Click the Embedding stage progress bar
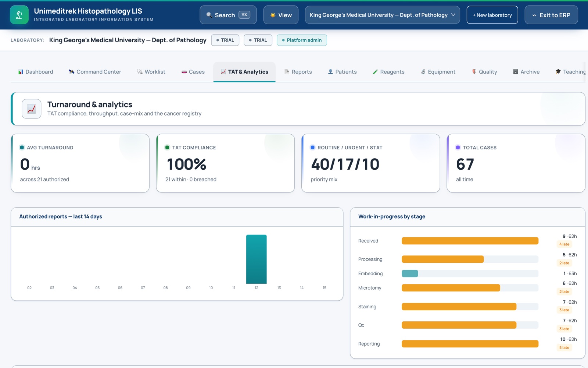 click(470, 273)
